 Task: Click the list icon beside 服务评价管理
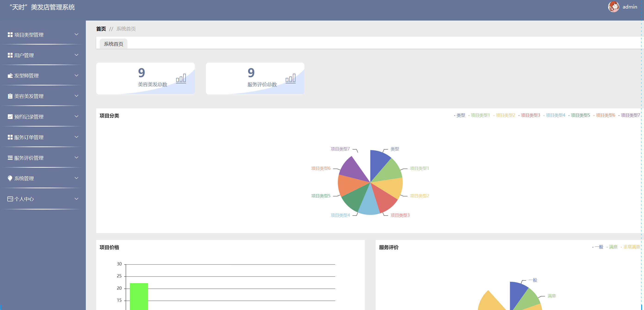coord(10,158)
